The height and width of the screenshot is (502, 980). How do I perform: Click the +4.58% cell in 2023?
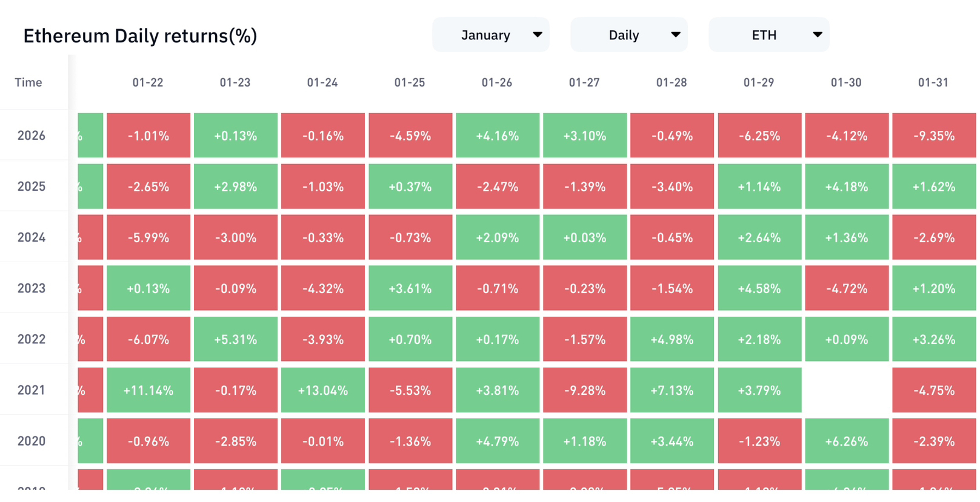tap(759, 288)
